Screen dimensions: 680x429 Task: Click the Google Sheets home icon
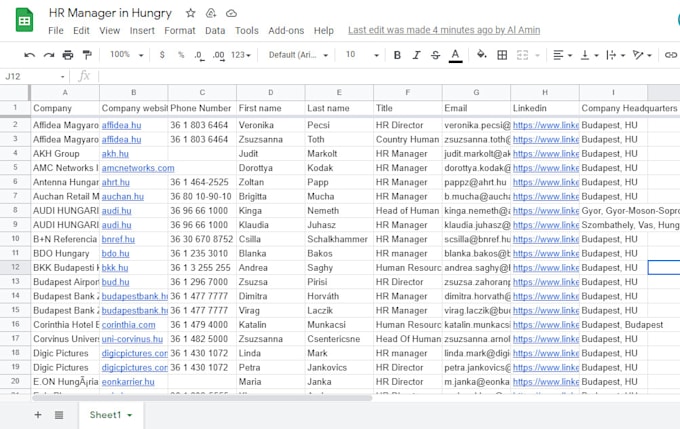tap(24, 20)
